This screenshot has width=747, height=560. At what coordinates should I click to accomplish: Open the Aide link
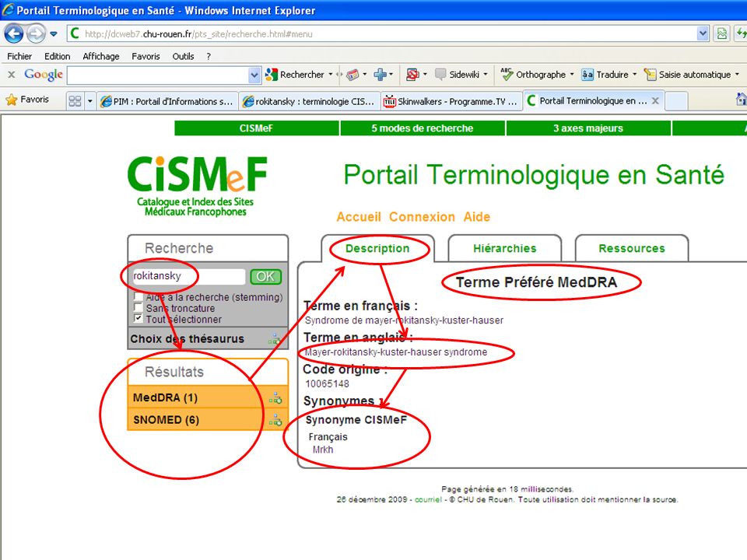pos(477,217)
